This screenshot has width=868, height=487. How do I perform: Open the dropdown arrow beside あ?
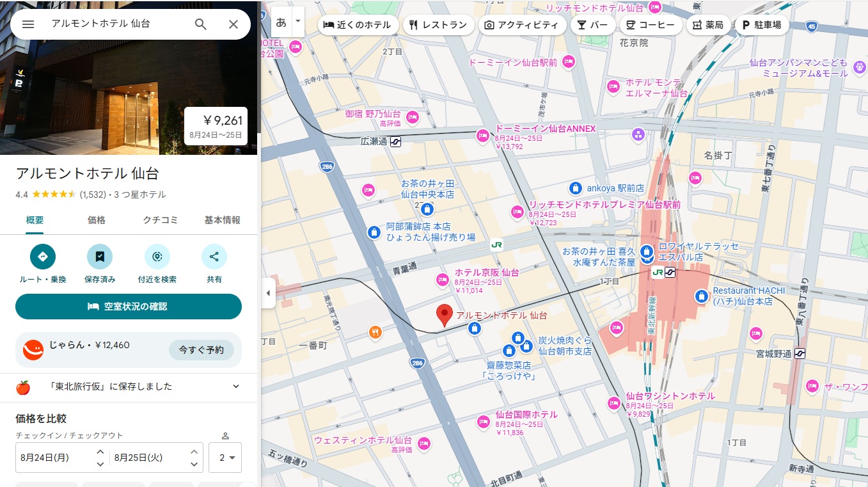pyautogui.click(x=297, y=22)
